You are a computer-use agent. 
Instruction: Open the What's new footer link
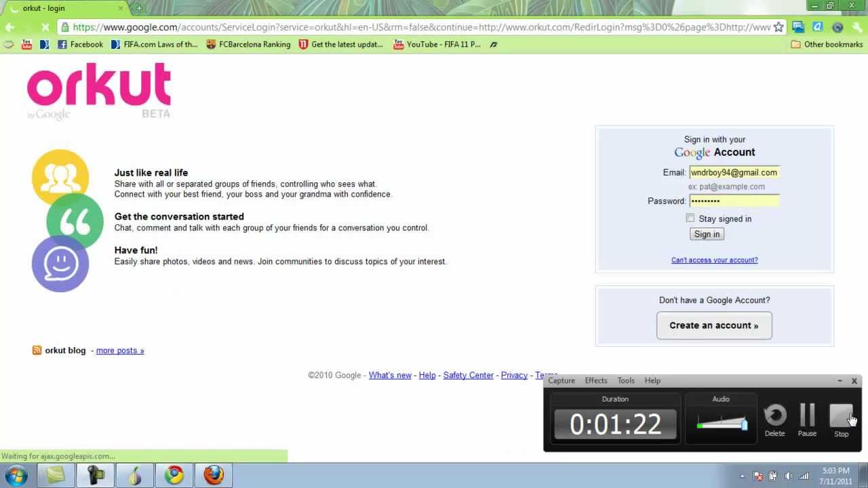390,375
